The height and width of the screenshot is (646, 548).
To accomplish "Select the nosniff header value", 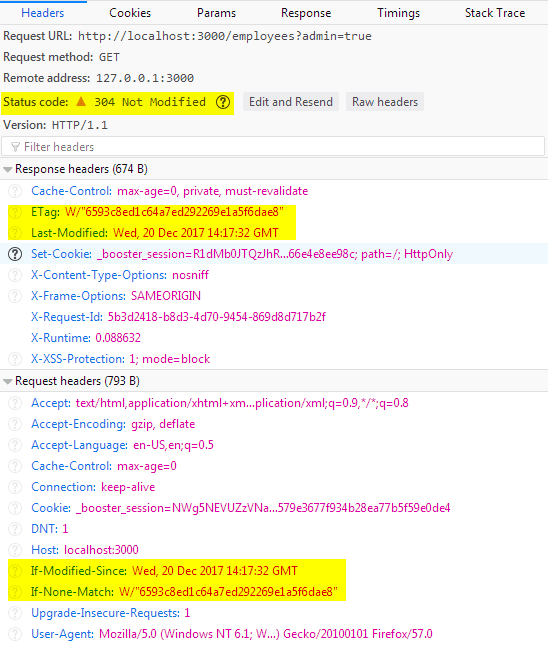I will pyautogui.click(x=190, y=275).
